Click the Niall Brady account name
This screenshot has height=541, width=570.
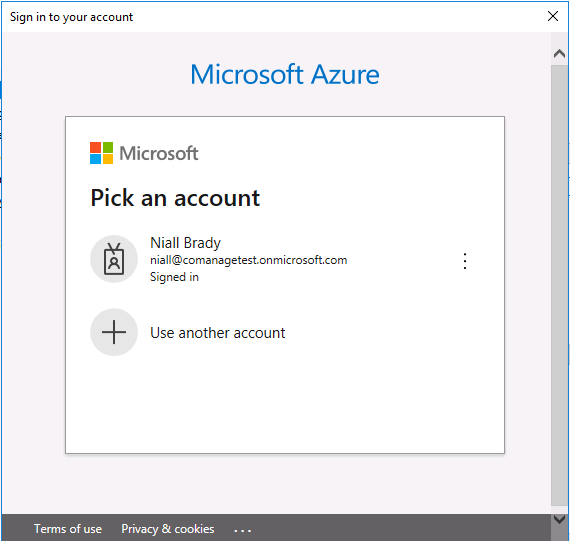[185, 243]
